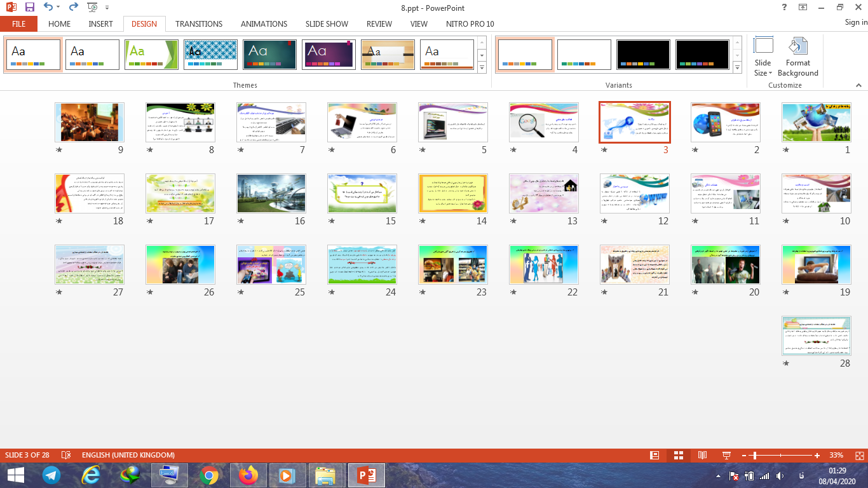Switch to Normal view in status bar
This screenshot has width=868, height=488.
click(x=654, y=456)
